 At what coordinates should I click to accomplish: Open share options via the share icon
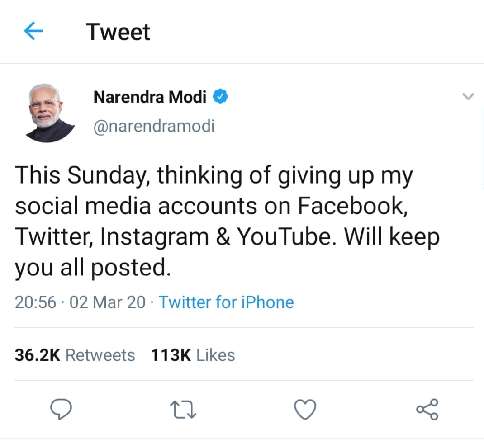pyautogui.click(x=427, y=410)
